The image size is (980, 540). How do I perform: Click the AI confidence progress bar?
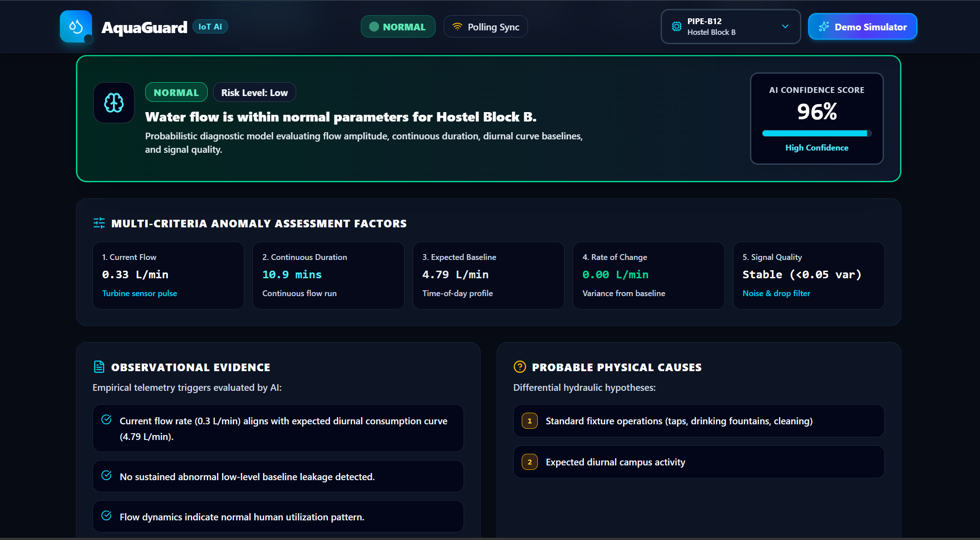817,133
